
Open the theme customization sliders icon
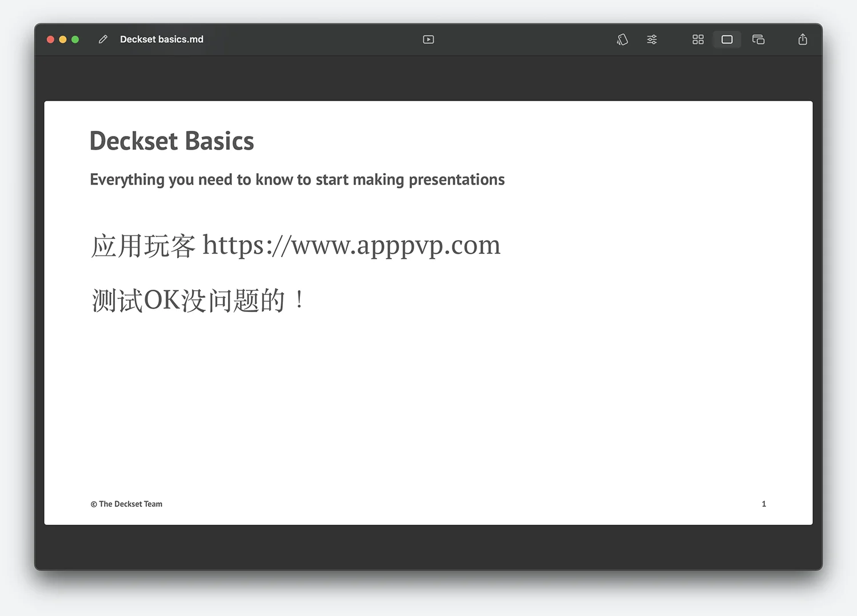click(652, 39)
